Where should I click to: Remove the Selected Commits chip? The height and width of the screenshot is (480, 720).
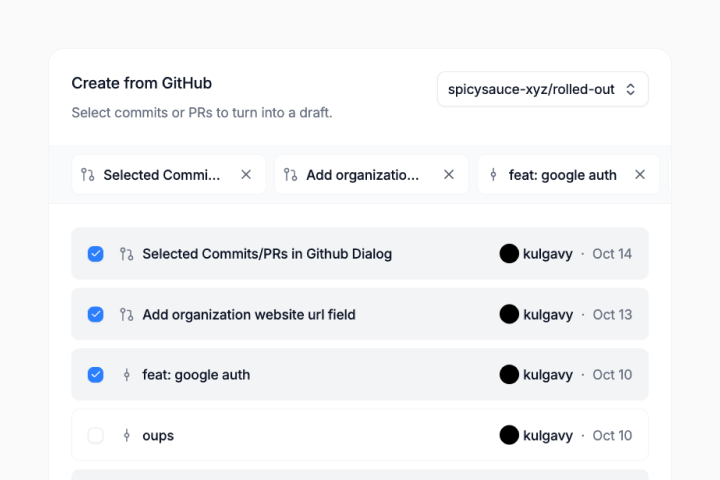pos(246,175)
